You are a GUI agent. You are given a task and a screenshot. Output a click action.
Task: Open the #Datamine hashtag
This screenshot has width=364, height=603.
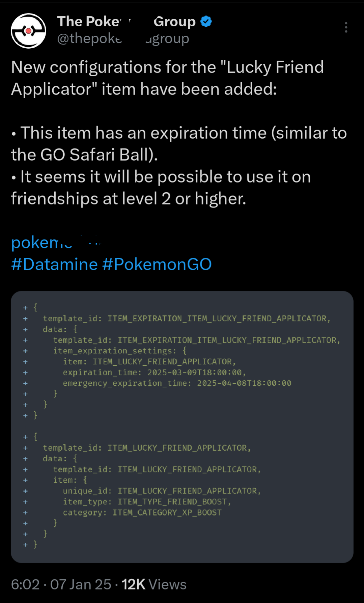pos(54,264)
